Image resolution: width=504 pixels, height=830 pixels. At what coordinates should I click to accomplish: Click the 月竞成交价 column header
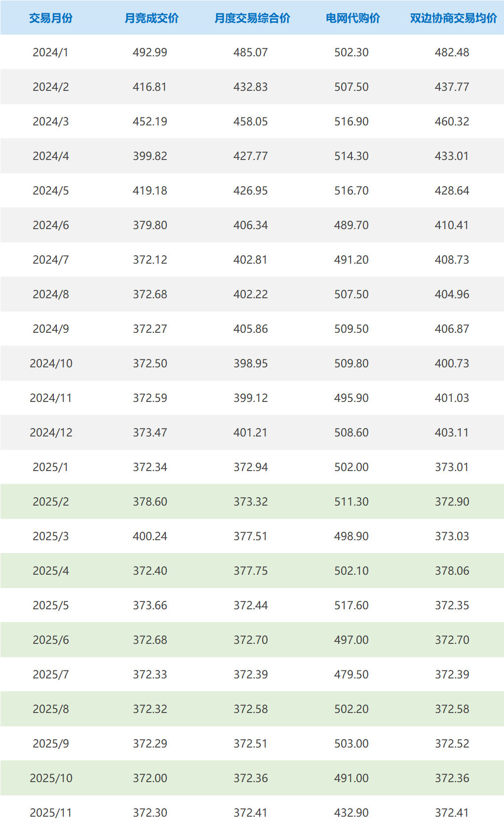coord(151,18)
